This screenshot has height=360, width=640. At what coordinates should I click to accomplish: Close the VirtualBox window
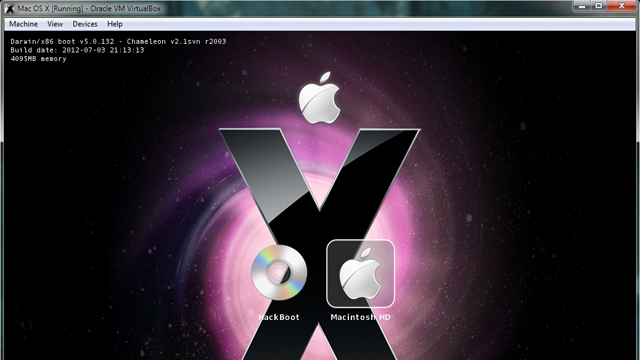[x=622, y=6]
